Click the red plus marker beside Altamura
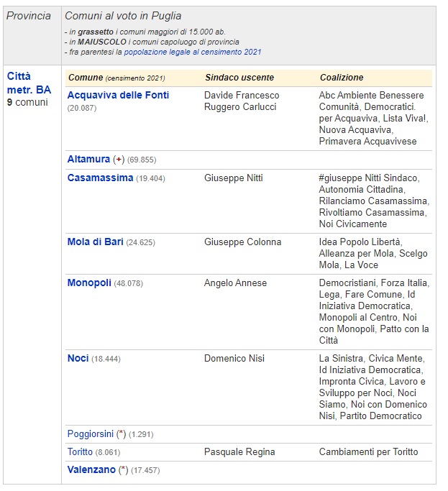The height and width of the screenshot is (491, 448). [x=119, y=160]
